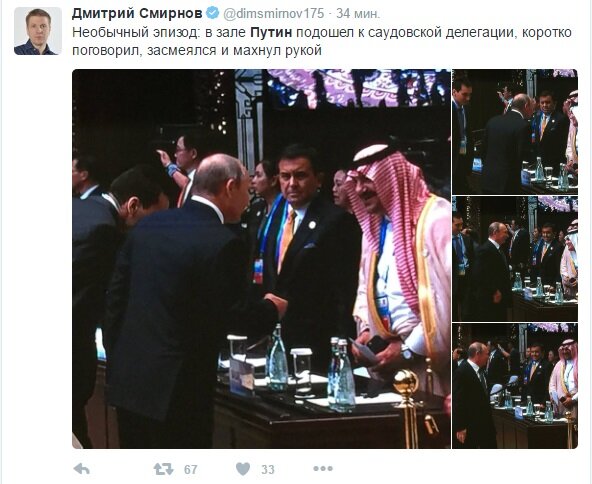The width and height of the screenshot is (592, 484).
Task: Open Дмитрий Смирнов's profile avatar
Action: [x=38, y=31]
